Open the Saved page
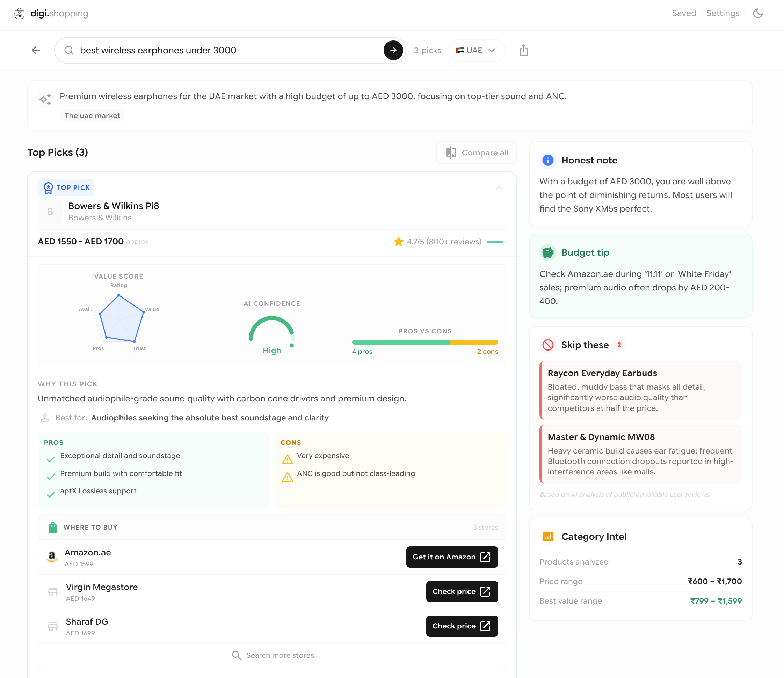Viewport: 784px width, 678px height. tap(684, 14)
